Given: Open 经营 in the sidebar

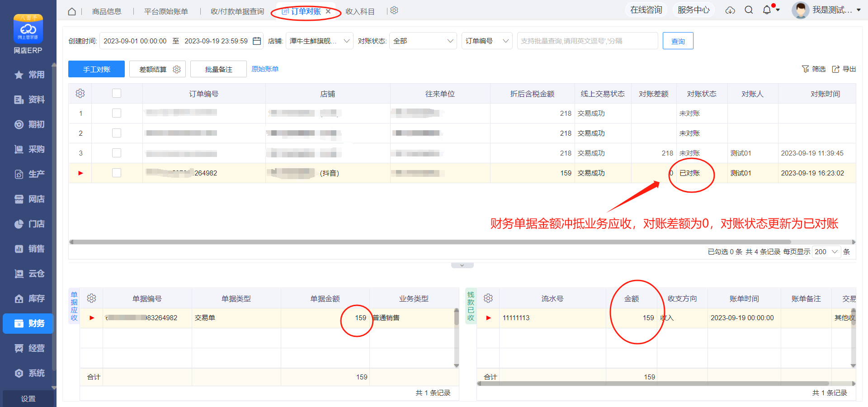Looking at the screenshot, I should [29, 348].
